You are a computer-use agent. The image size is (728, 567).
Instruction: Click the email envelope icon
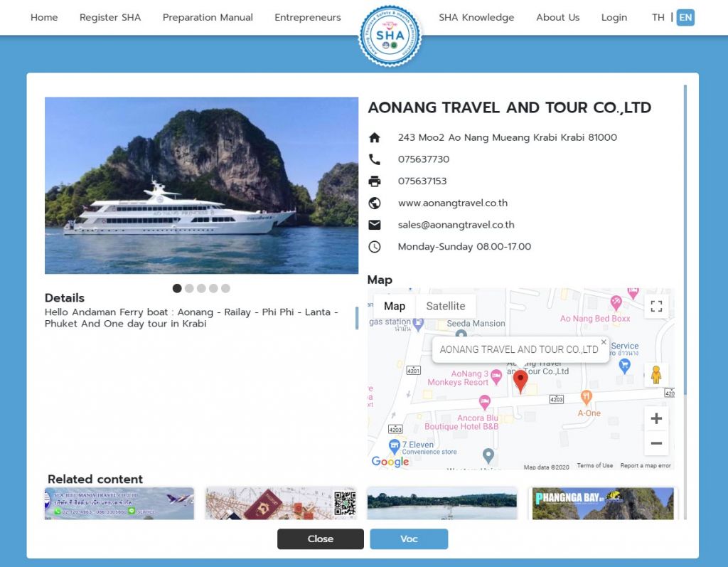(x=374, y=225)
